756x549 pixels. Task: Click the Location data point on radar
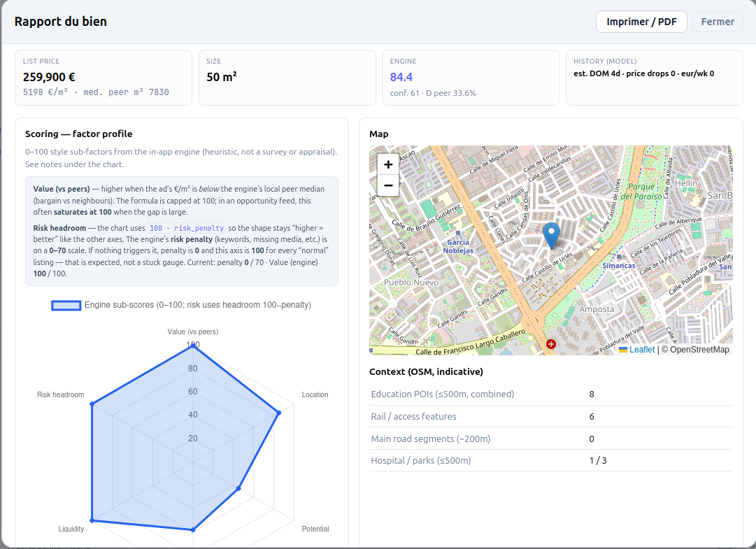(x=278, y=413)
